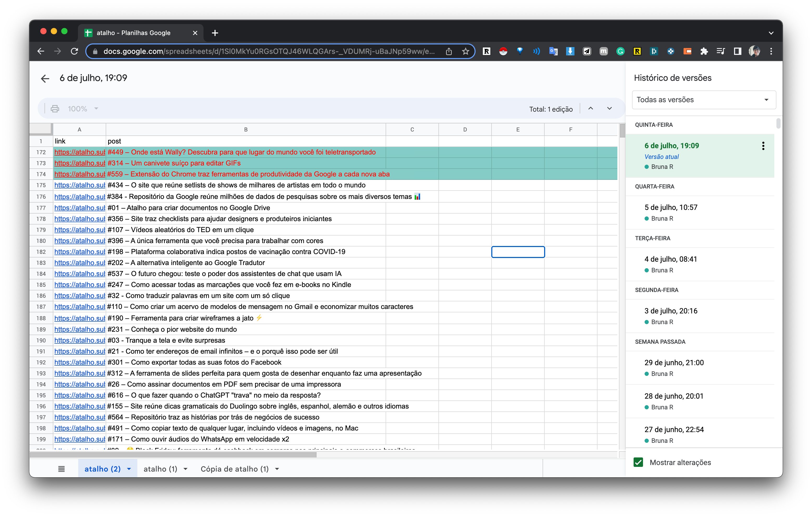
Task: Open the blue diamond extension
Action: click(520, 51)
